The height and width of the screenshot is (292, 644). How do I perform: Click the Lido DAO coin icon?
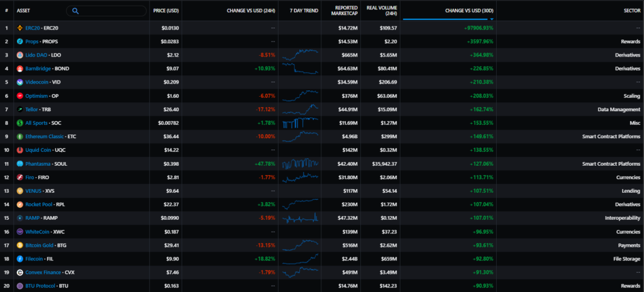point(20,55)
